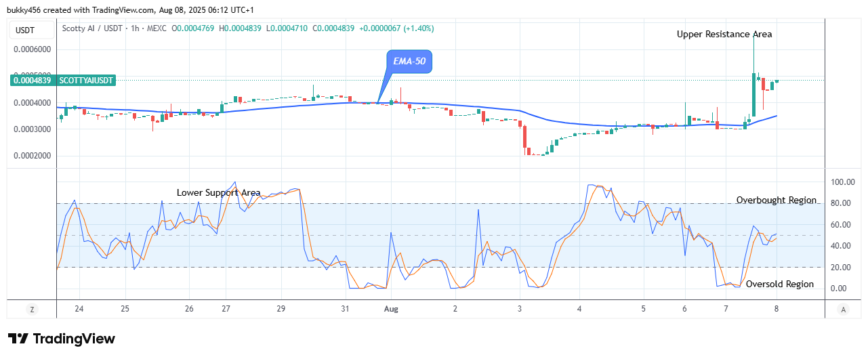This screenshot has width=868, height=359.
Task: Click the '6' date on time axis
Action: pos(685,309)
